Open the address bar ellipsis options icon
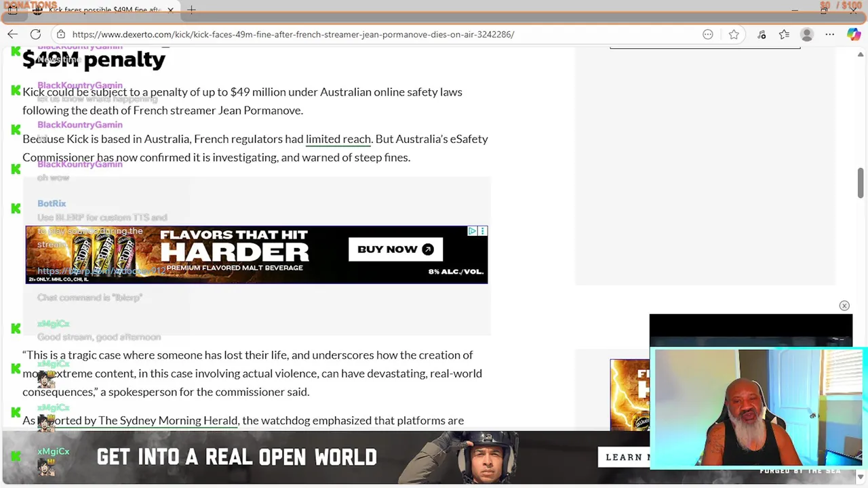The image size is (868, 488). tap(708, 34)
